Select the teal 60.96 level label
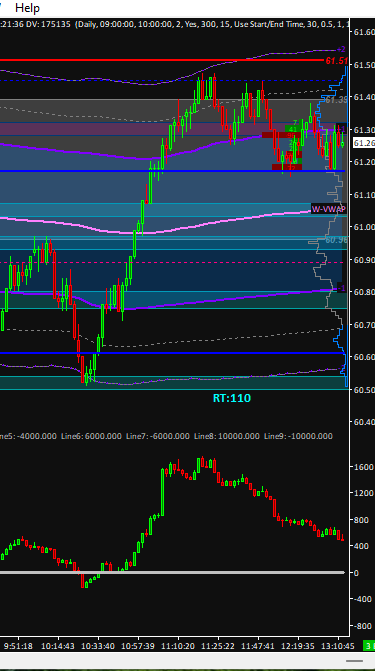375x671 pixels. click(x=336, y=240)
